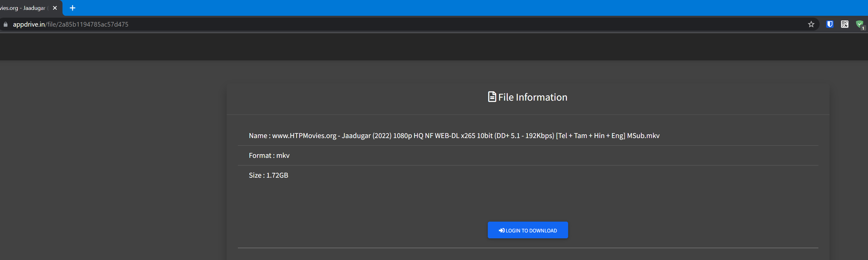Open the QR code generator extension
This screenshot has width=868, height=260.
click(x=844, y=24)
